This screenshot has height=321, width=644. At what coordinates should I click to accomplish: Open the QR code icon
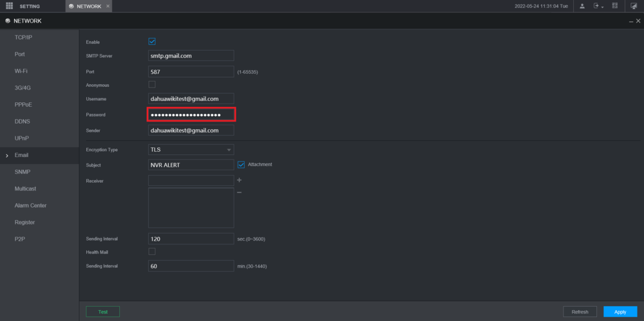(615, 6)
